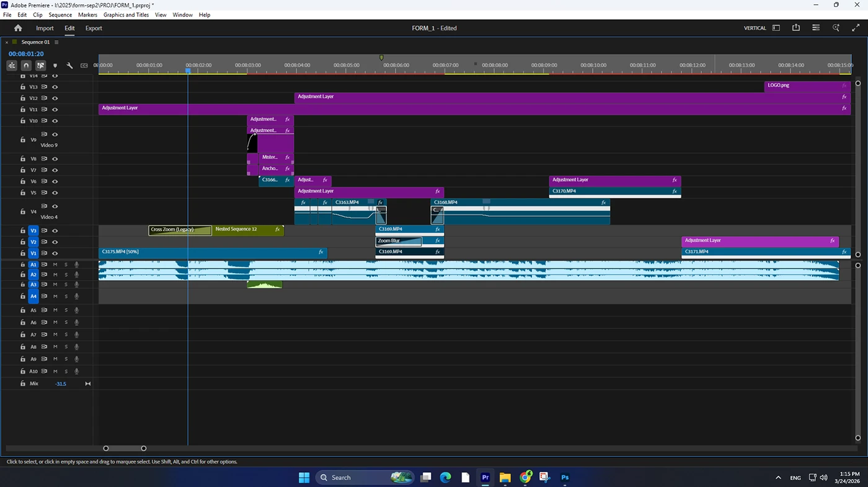
Task: Toggle visibility of track V5
Action: [x=55, y=193]
